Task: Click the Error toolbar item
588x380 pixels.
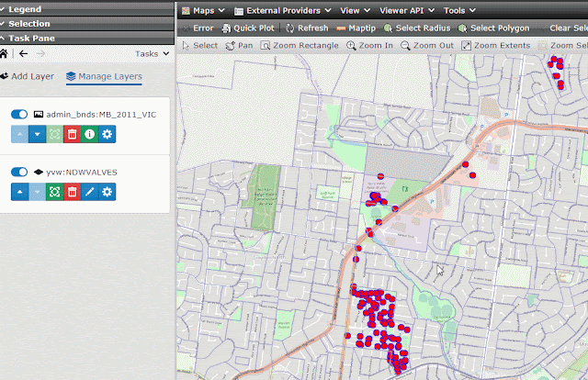Action: (198, 28)
